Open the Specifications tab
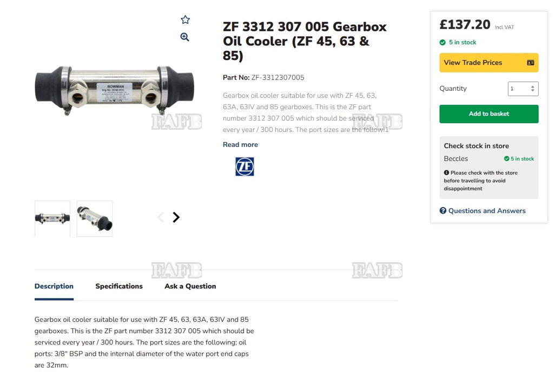554x392 pixels. (x=119, y=286)
